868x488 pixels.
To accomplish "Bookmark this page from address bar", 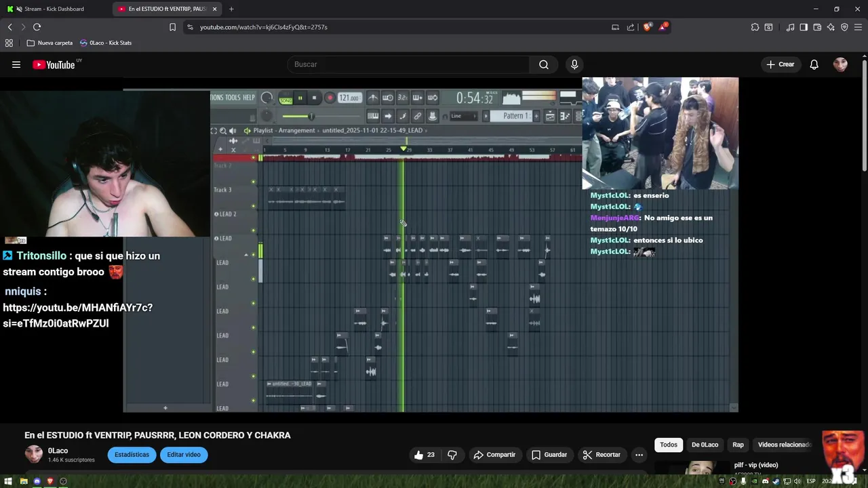I will pyautogui.click(x=172, y=27).
